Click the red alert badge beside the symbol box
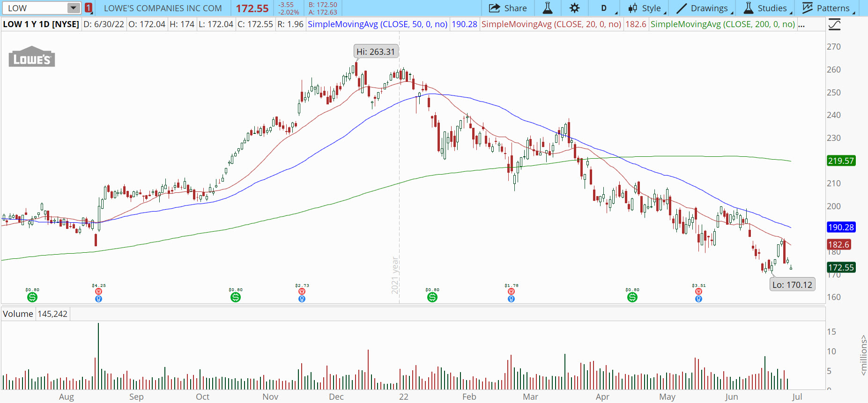Viewport: 868px width, 403px height. pyautogui.click(x=89, y=8)
